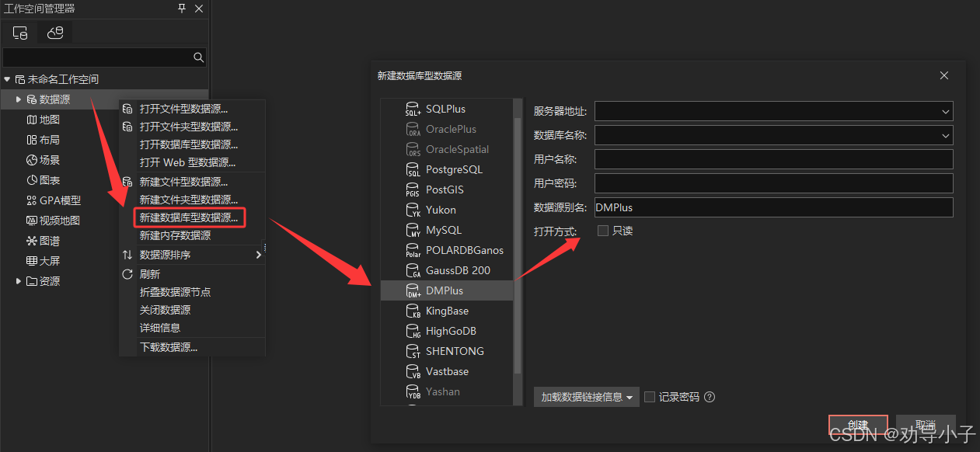
Task: Pin the workspace manager panel
Action: point(182,9)
